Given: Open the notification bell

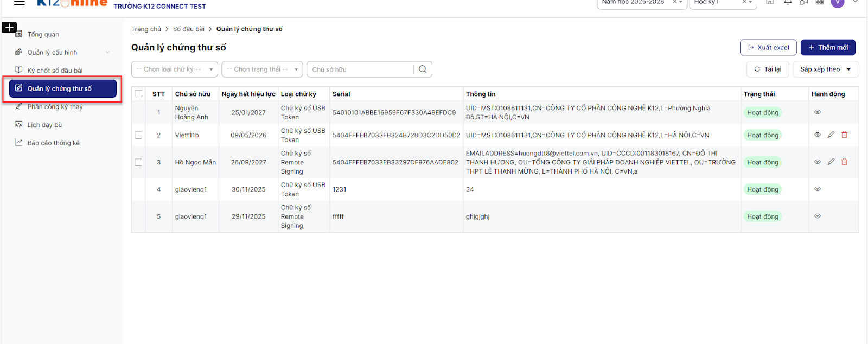Looking at the screenshot, I should tap(788, 2).
